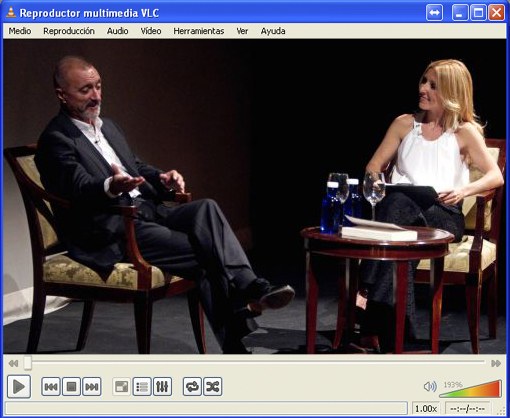Toggle loop repeat mode
510x418 pixels.
coord(192,387)
